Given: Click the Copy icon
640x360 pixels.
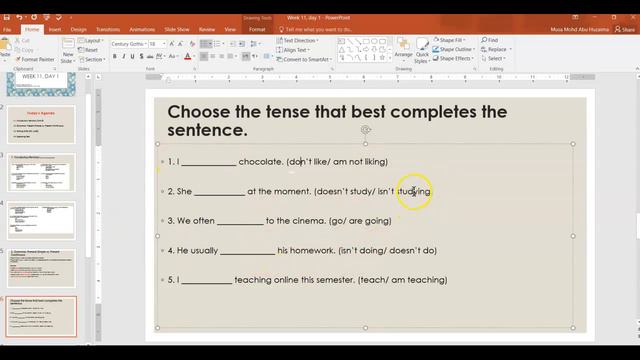Looking at the screenshot, I should 18,50.
